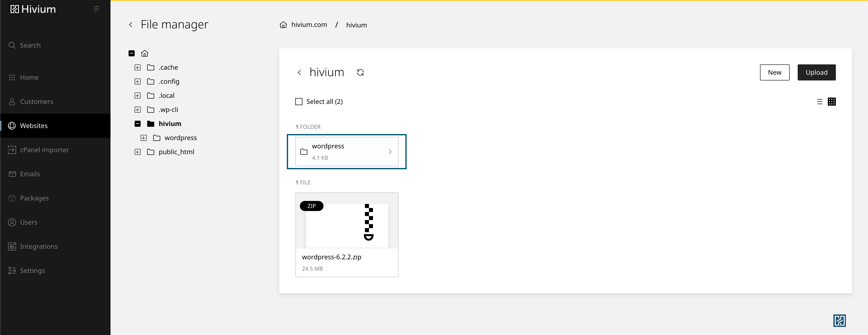The height and width of the screenshot is (335, 868).
Task: Open the Emails menu item
Action: point(55,174)
